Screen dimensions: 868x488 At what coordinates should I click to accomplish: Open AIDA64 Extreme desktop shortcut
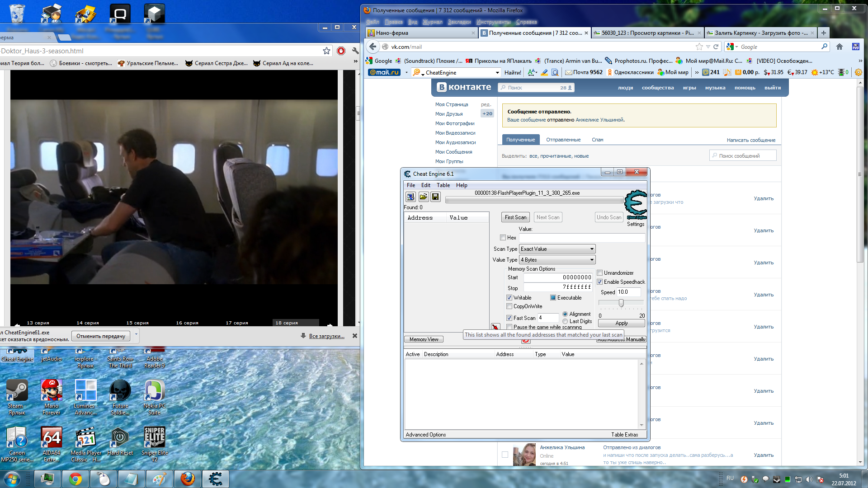coord(52,444)
